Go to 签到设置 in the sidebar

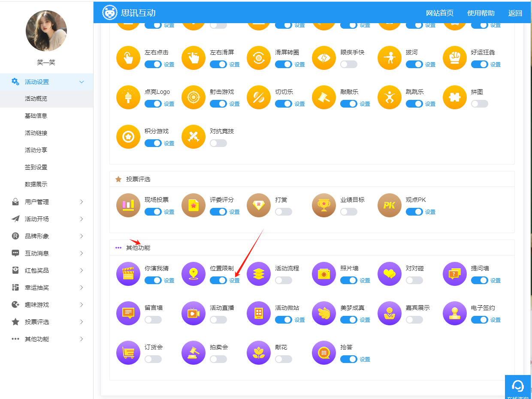pos(36,167)
